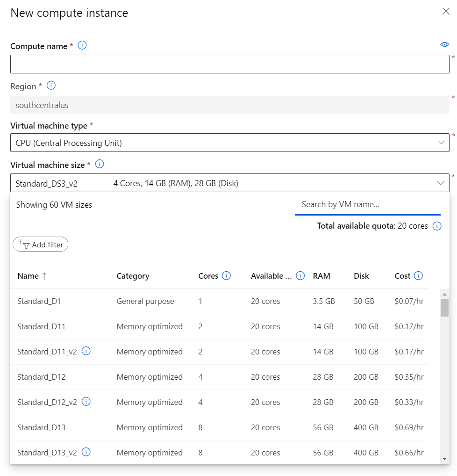Click the info icon beside Standard_D13_v2
The width and height of the screenshot is (457, 476).
86,452
